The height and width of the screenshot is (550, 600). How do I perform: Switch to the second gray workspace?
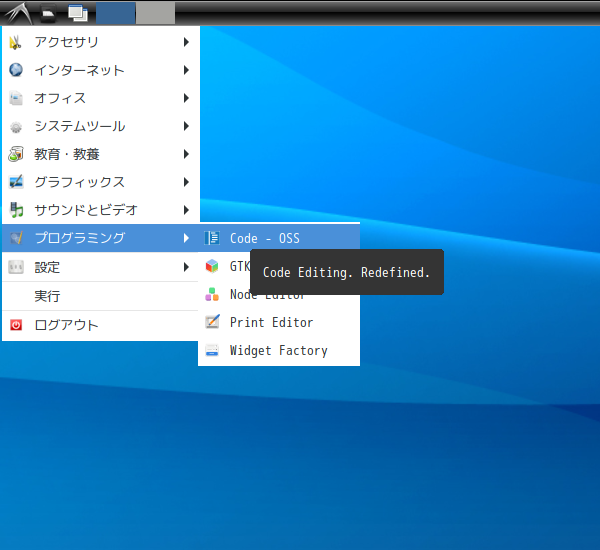pyautogui.click(x=155, y=13)
